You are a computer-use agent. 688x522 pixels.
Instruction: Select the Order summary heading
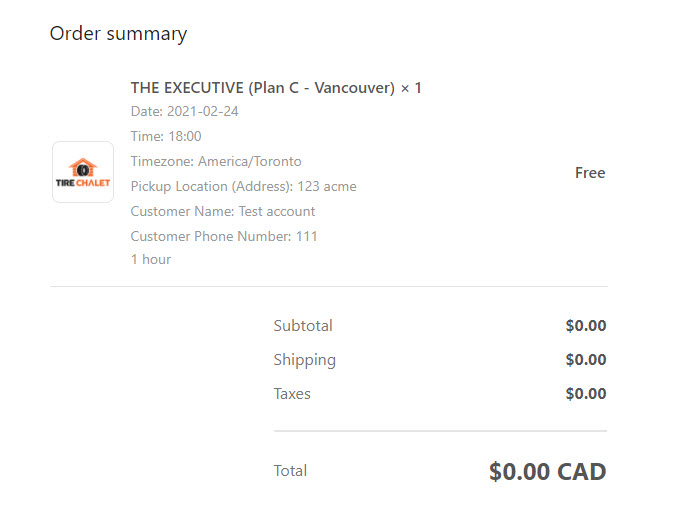(x=118, y=34)
